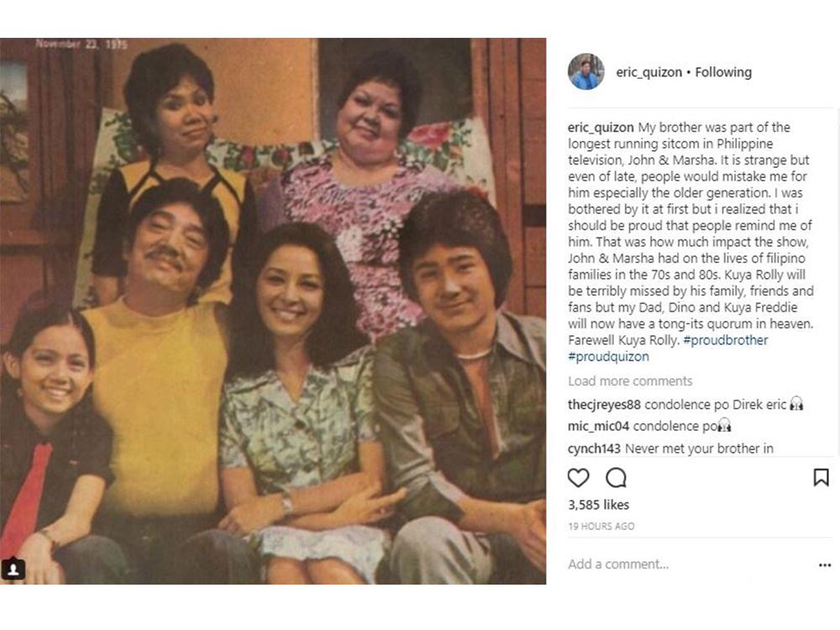The height and width of the screenshot is (630, 840).
Task: Open the three-dot more options menu
Action: pyautogui.click(x=825, y=564)
